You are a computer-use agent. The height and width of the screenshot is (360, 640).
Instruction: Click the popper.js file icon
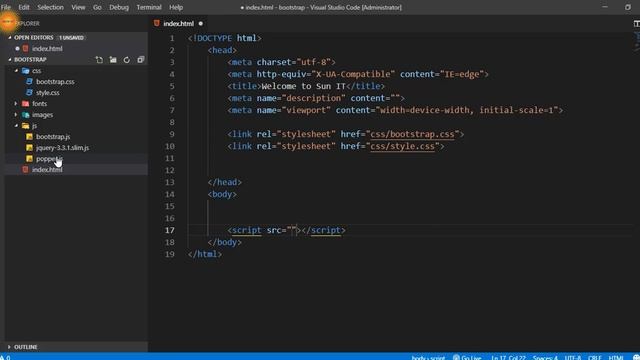29,159
